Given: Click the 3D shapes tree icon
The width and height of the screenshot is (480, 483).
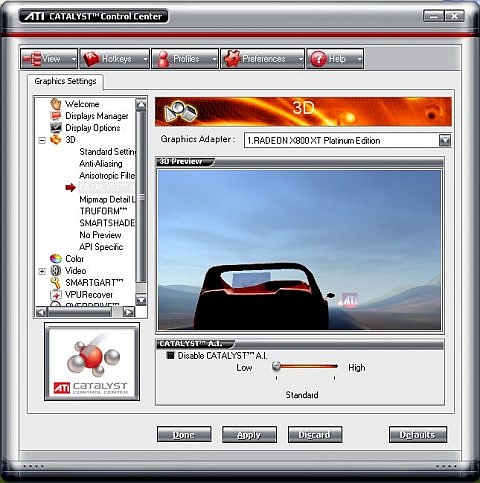Looking at the screenshot, I should point(56,140).
